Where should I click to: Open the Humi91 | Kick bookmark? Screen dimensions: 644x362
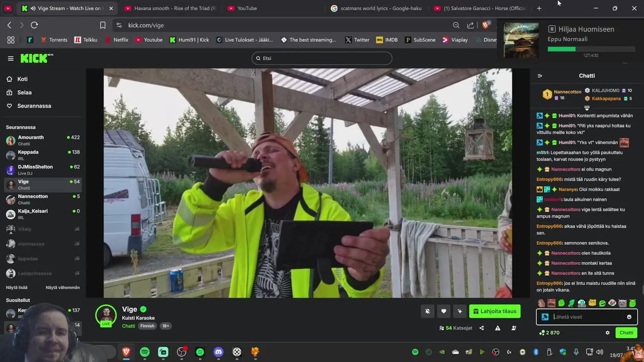coord(189,40)
